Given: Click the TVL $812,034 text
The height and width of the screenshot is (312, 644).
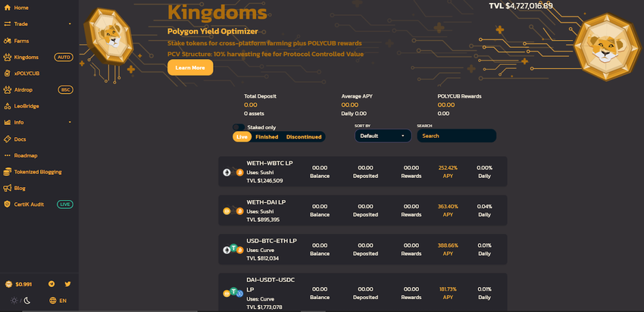Looking at the screenshot, I should click(x=263, y=258).
